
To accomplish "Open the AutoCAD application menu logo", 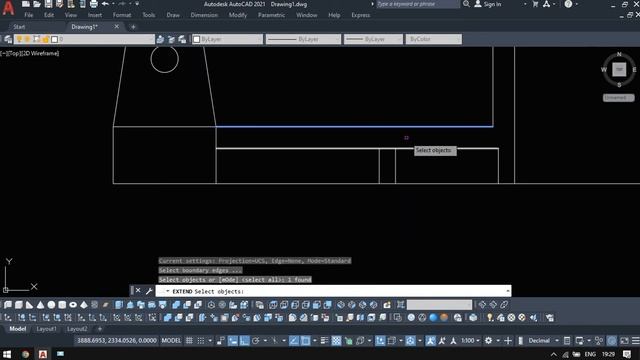I will pyautogui.click(x=8, y=8).
